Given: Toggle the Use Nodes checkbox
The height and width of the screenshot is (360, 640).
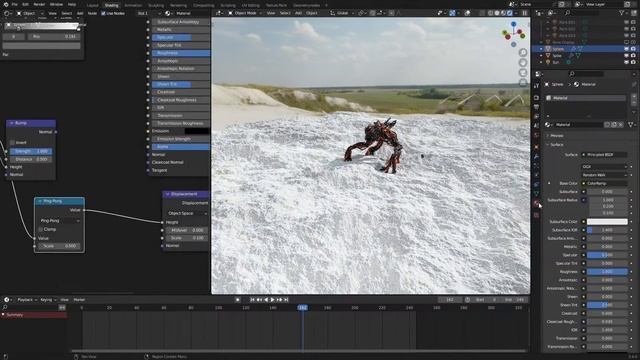Looking at the screenshot, I should [x=103, y=13].
